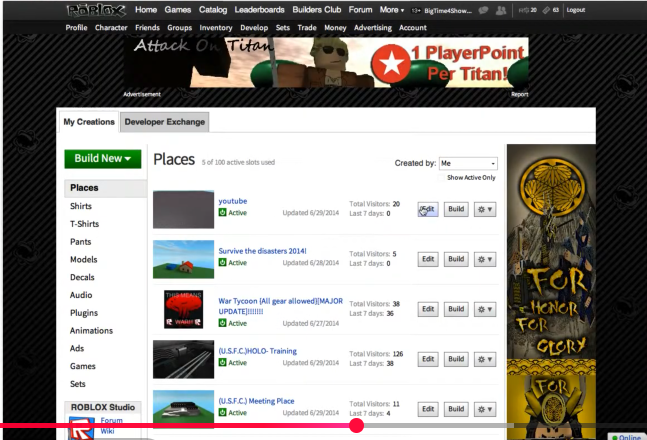Image resolution: width=647 pixels, height=440 pixels.
Task: Expand the Build New dropdown button
Action: (x=103, y=158)
